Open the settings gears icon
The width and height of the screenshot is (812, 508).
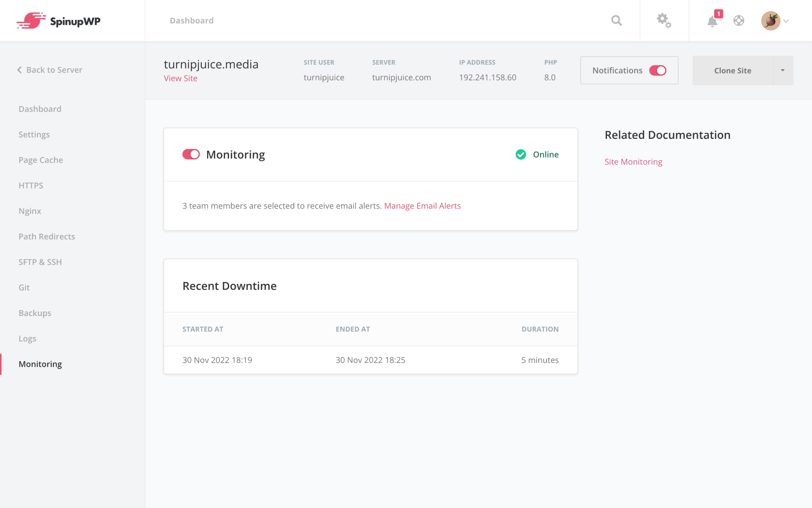coord(664,21)
